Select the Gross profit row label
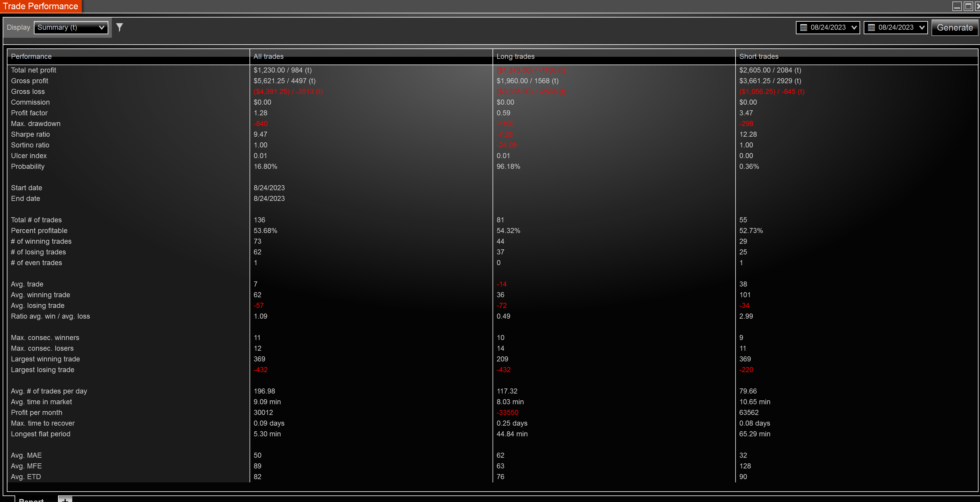The image size is (980, 502). 30,81
